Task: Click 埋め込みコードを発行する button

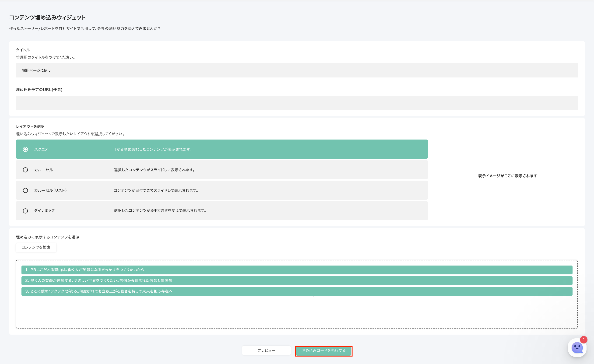Action: click(324, 350)
